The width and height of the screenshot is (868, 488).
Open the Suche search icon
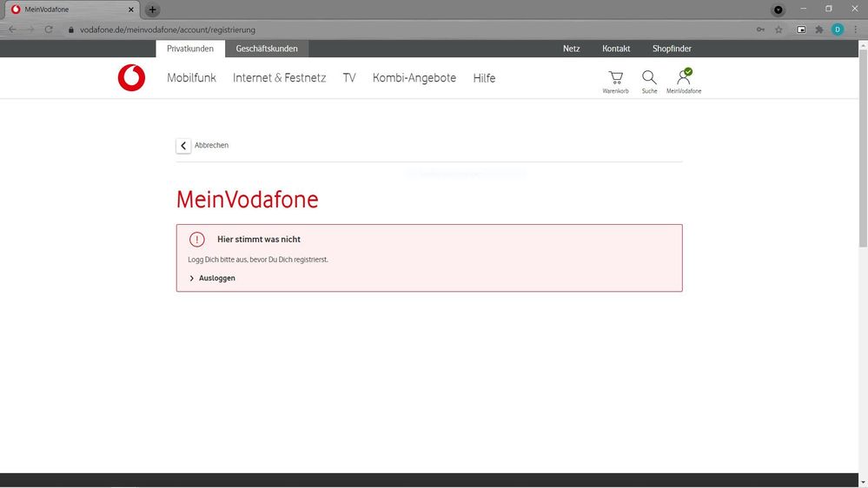pos(649,82)
